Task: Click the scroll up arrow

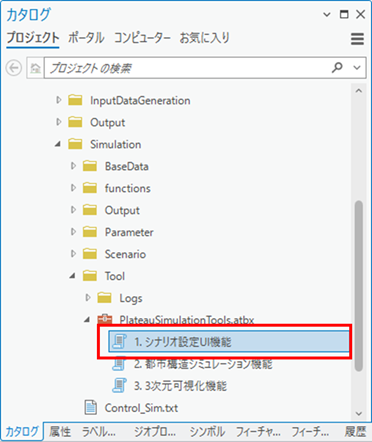Action: [359, 91]
